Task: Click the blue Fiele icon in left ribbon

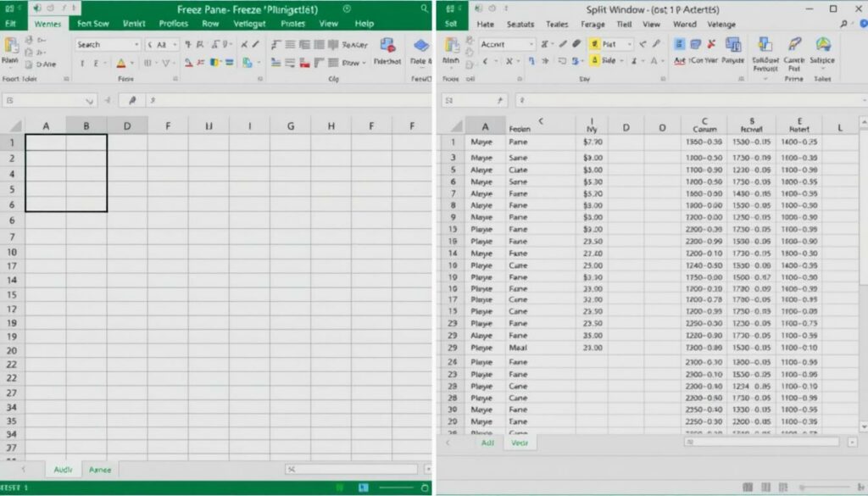Action: pos(420,46)
